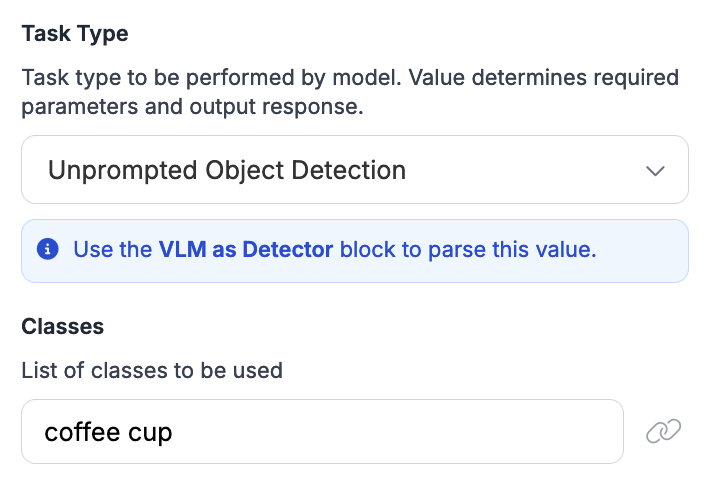Click 'block to parse this value' text
The width and height of the screenshot is (710, 490).
468,250
